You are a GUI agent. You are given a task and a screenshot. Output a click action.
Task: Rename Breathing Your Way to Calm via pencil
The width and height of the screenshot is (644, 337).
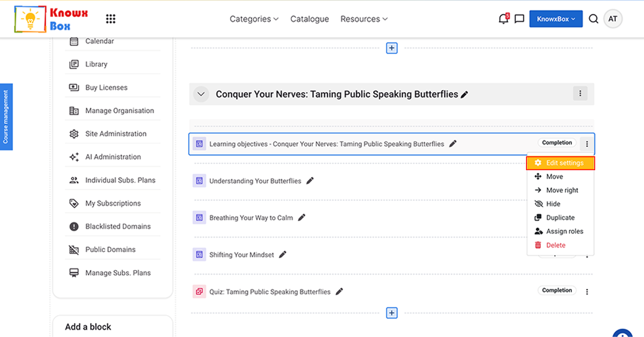tap(302, 218)
